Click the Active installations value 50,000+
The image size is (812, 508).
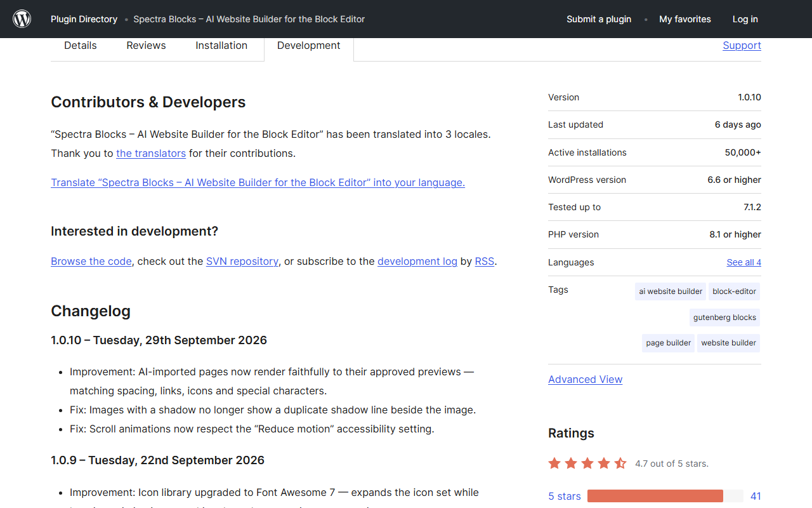743,152
